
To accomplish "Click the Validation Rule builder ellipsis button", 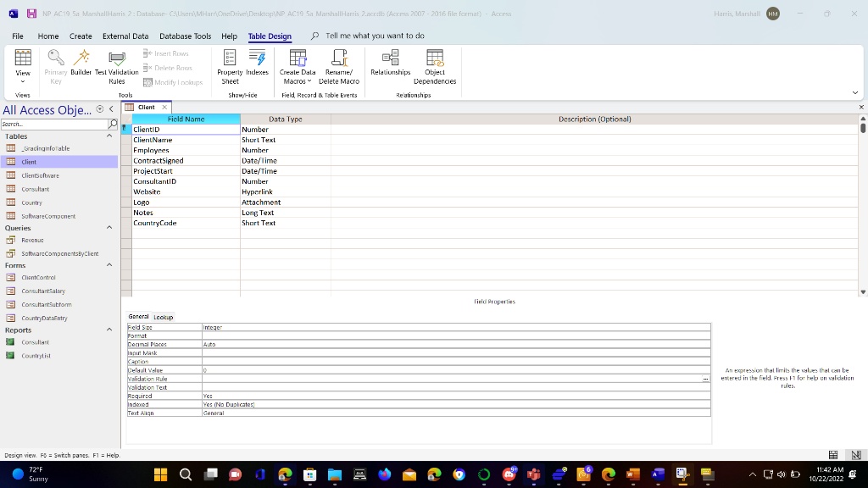I will coord(705,379).
